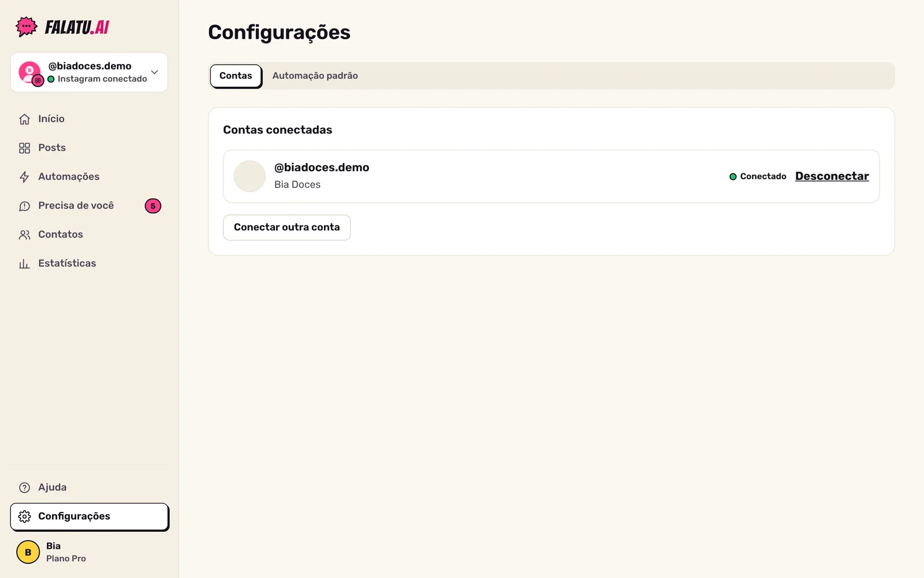Open Contatos page
The width and height of the screenshot is (924, 578).
tap(90, 235)
